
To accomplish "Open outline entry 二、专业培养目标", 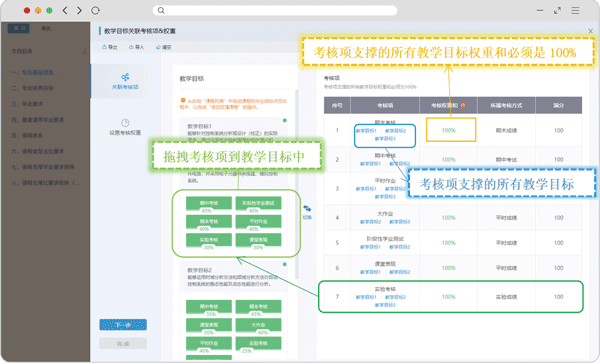I will (x=33, y=88).
